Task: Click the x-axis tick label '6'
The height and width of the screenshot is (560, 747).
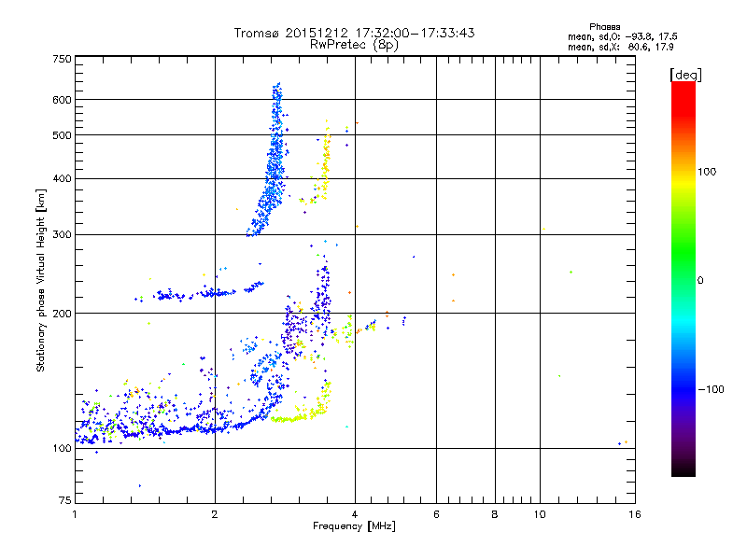Action: click(436, 514)
